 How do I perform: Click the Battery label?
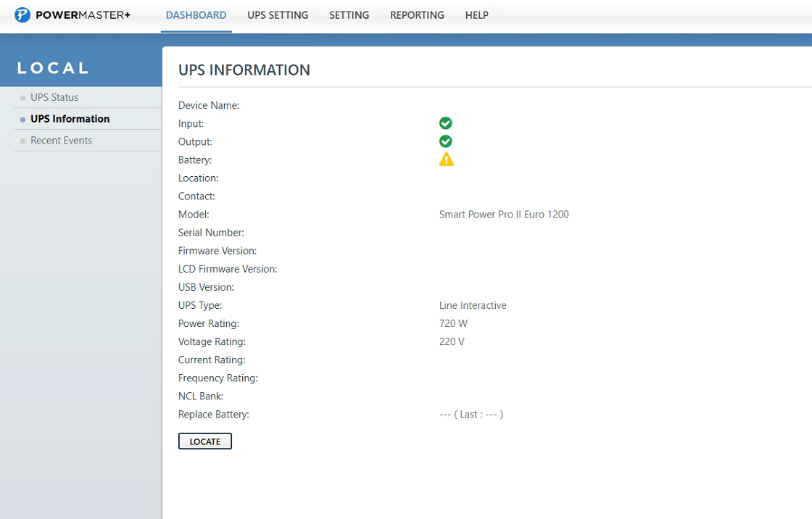[195, 160]
